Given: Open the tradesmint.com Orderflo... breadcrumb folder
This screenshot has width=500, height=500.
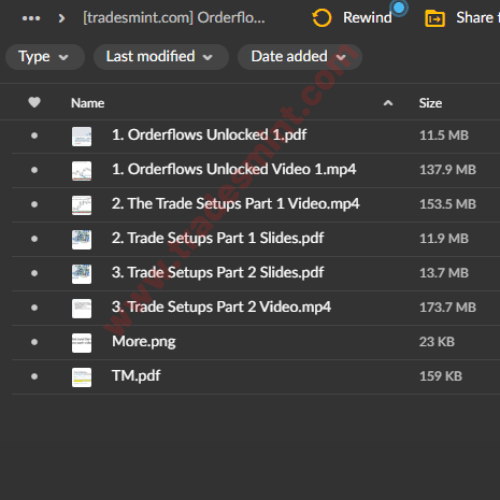Looking at the screenshot, I should point(174,18).
